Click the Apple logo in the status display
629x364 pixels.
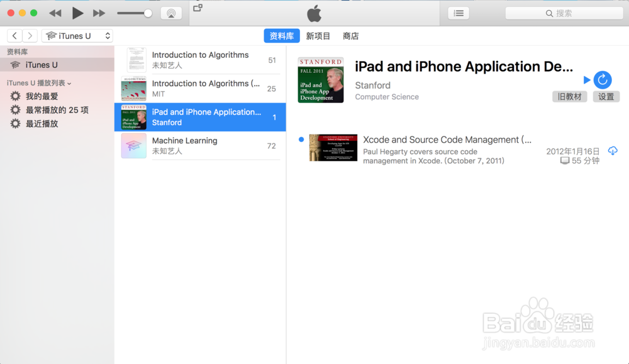(314, 13)
